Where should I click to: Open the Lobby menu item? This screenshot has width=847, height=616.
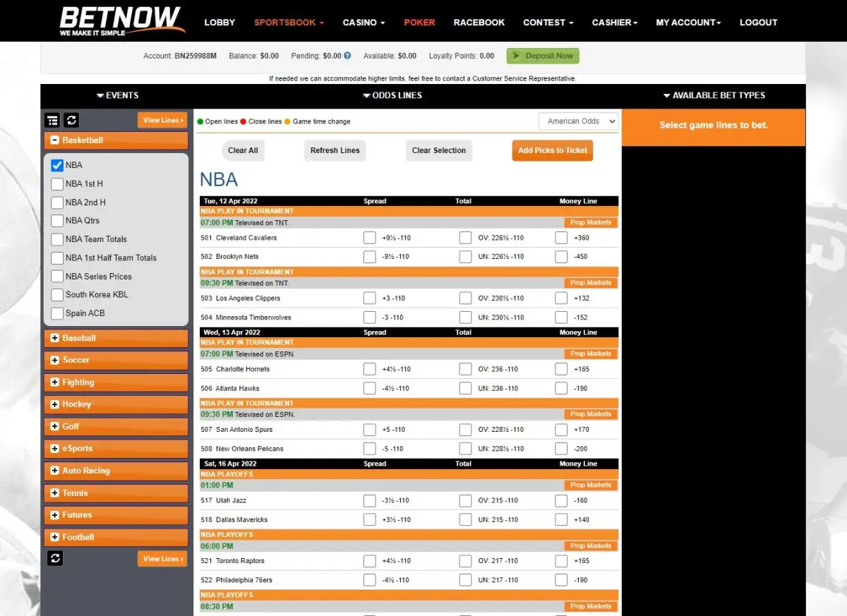coord(220,23)
